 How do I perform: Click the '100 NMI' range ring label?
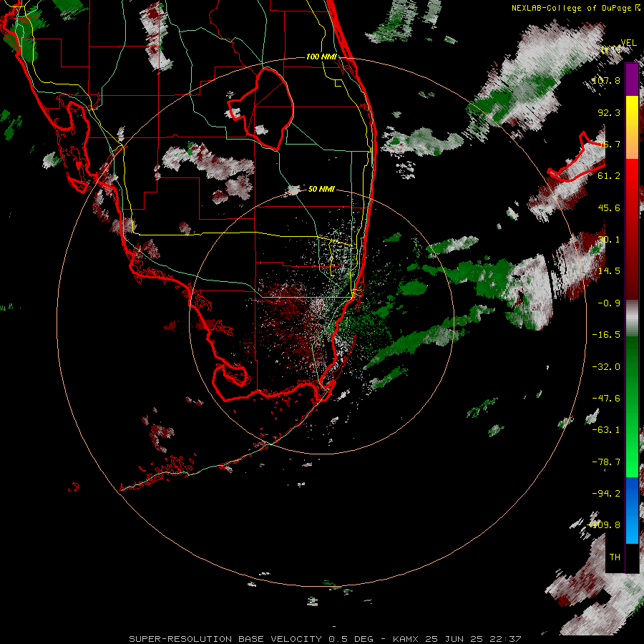point(321,57)
